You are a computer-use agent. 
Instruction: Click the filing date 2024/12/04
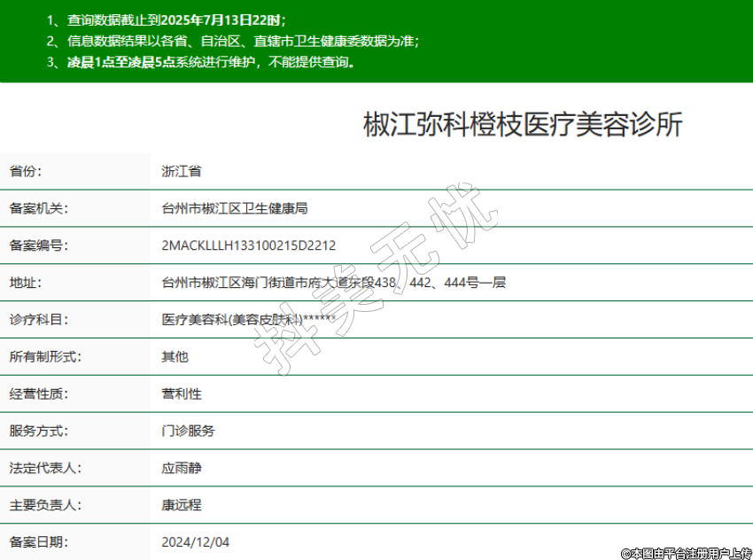(195, 541)
